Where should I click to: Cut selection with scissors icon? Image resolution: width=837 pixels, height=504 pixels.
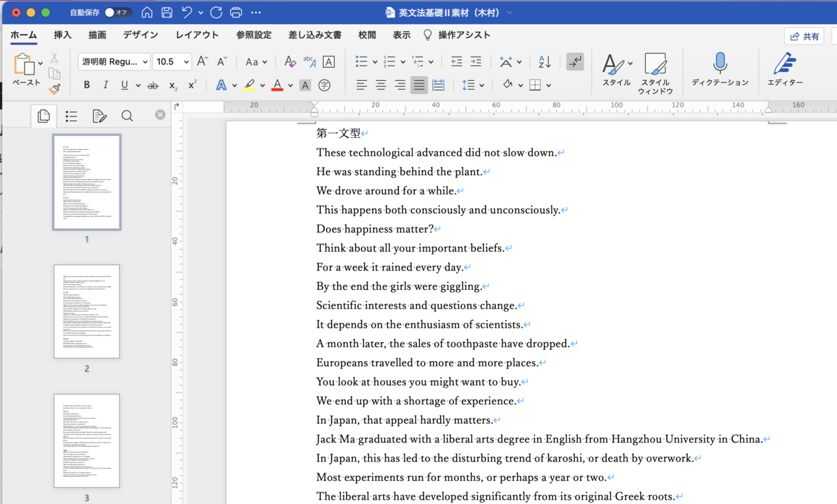54,59
